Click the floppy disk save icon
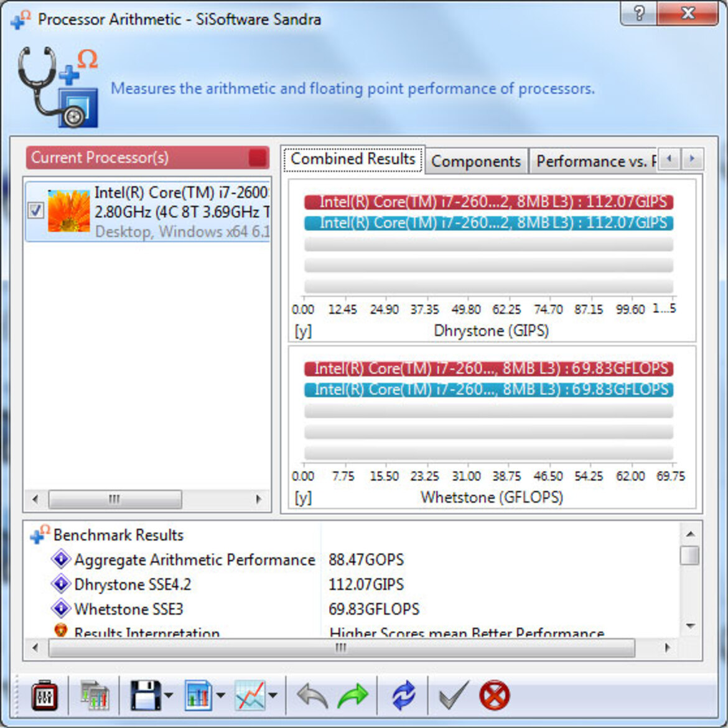Viewport: 728px width, 728px height. click(x=146, y=695)
